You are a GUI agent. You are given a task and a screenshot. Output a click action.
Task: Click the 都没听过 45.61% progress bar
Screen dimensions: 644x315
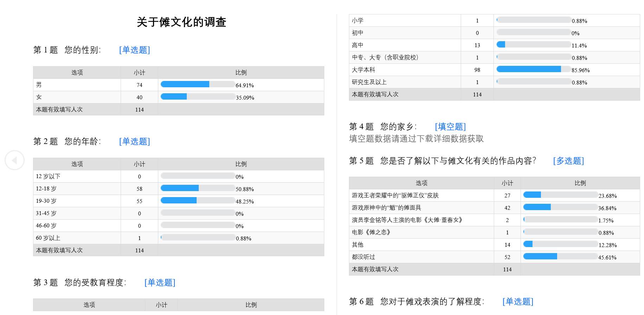(x=560, y=256)
